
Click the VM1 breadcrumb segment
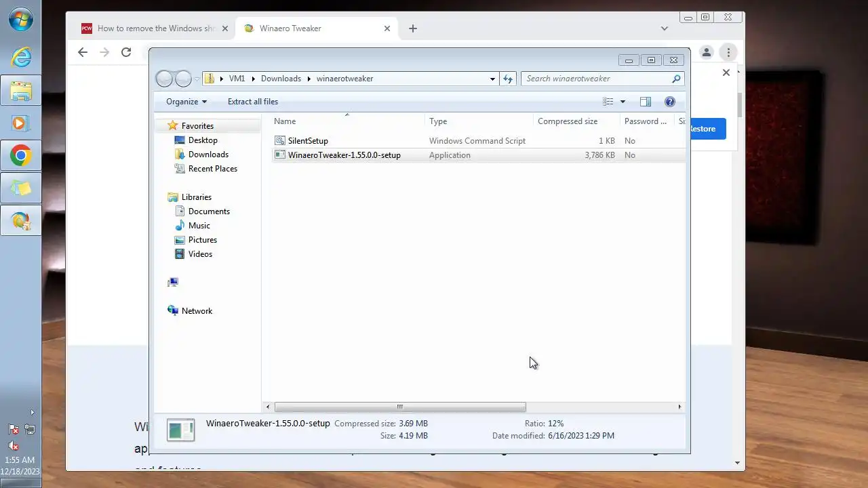pyautogui.click(x=237, y=79)
